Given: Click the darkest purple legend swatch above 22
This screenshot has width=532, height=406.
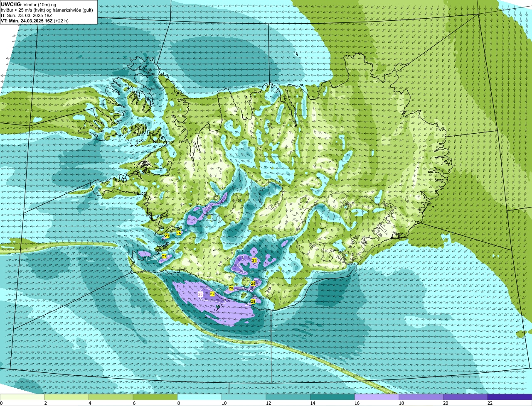Looking at the screenshot, I should 510,397.
